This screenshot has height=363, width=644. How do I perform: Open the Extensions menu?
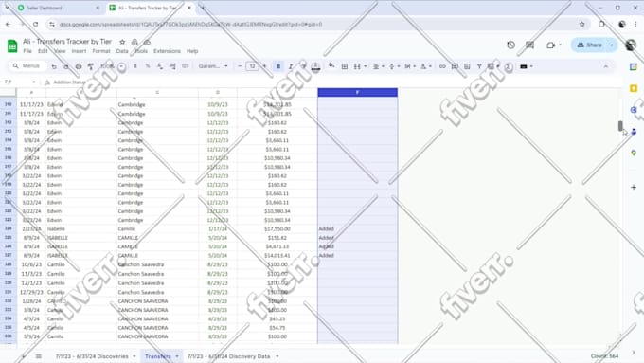[x=167, y=51]
